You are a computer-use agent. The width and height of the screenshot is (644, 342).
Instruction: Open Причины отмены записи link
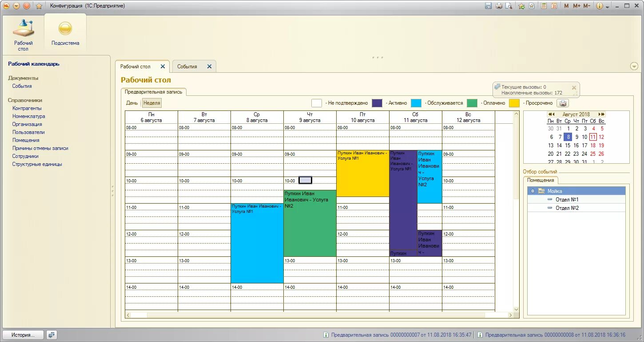40,148
